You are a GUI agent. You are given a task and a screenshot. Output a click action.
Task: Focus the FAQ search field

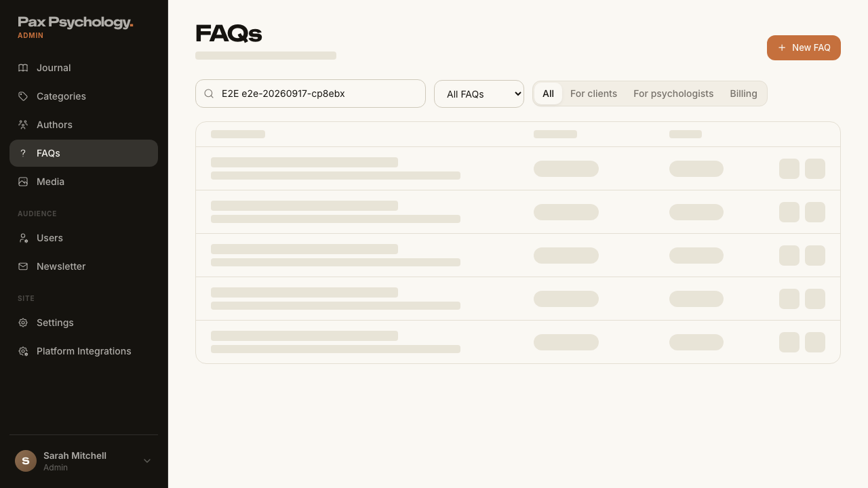pos(311,94)
